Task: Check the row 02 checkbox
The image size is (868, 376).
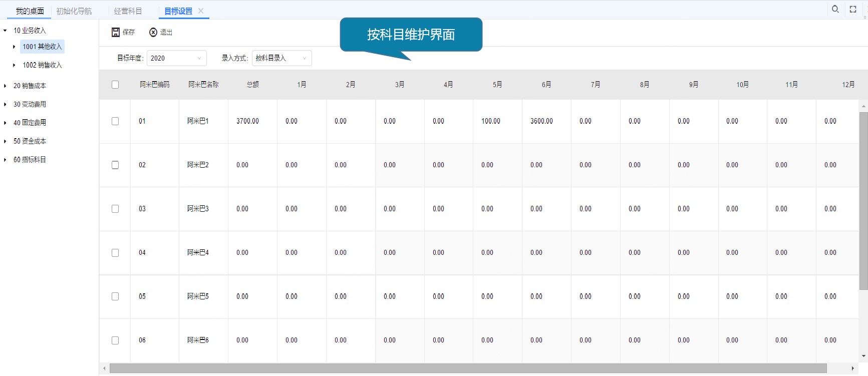Action: tap(115, 165)
